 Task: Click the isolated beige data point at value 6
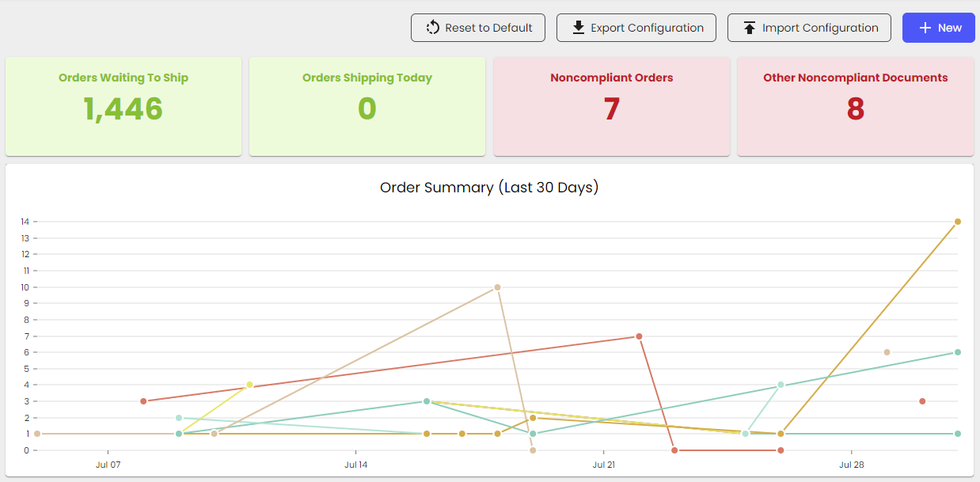(x=887, y=352)
